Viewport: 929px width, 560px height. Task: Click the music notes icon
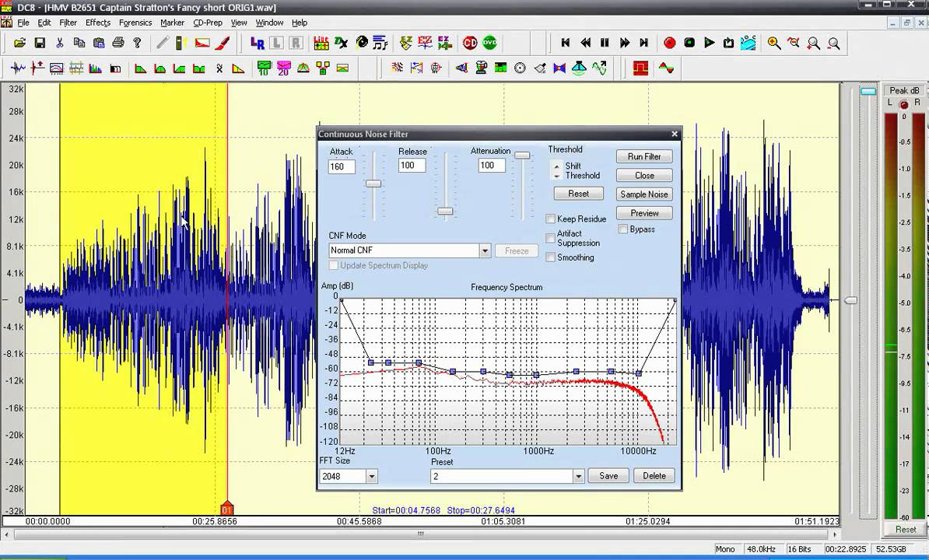(380, 43)
